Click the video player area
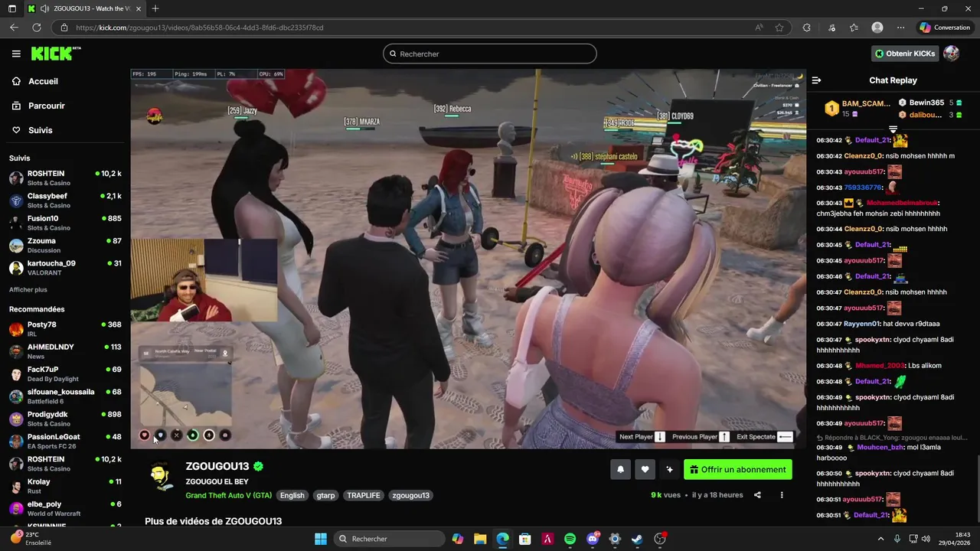 pos(468,259)
